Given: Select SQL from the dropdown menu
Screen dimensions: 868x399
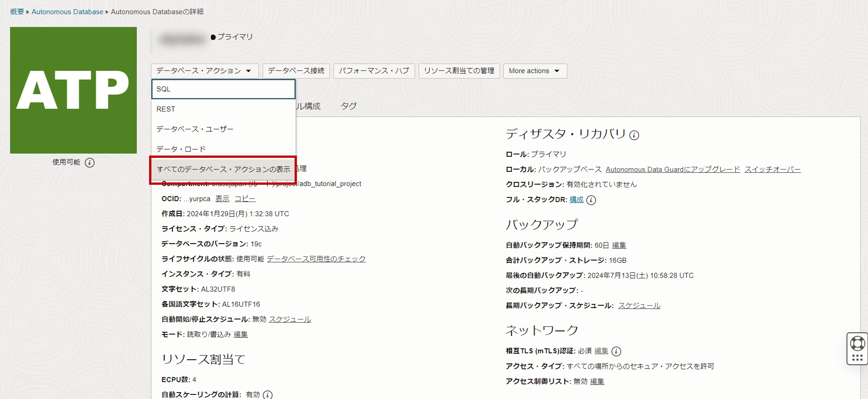Looking at the screenshot, I should 223,89.
